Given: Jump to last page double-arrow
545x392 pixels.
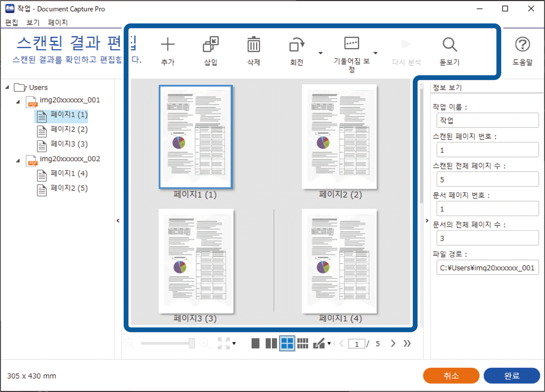Looking at the screenshot, I should pyautogui.click(x=407, y=343).
